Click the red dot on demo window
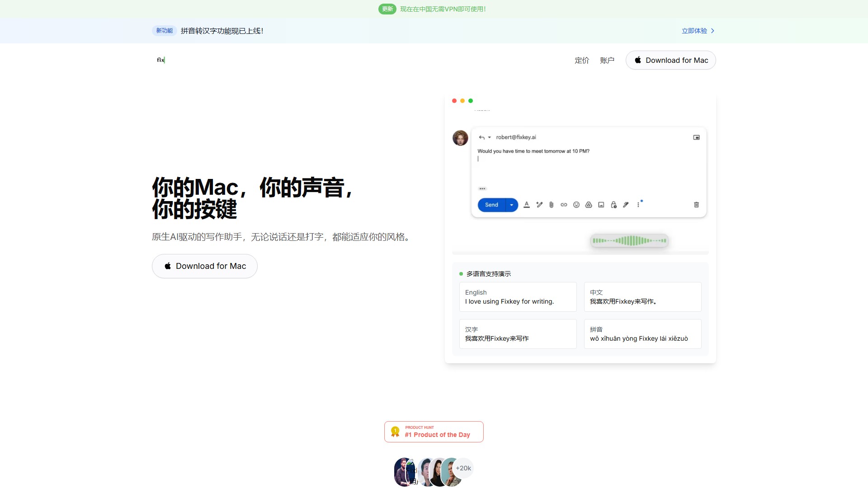Image resolution: width=868 pixels, height=488 pixels. coord(454,101)
